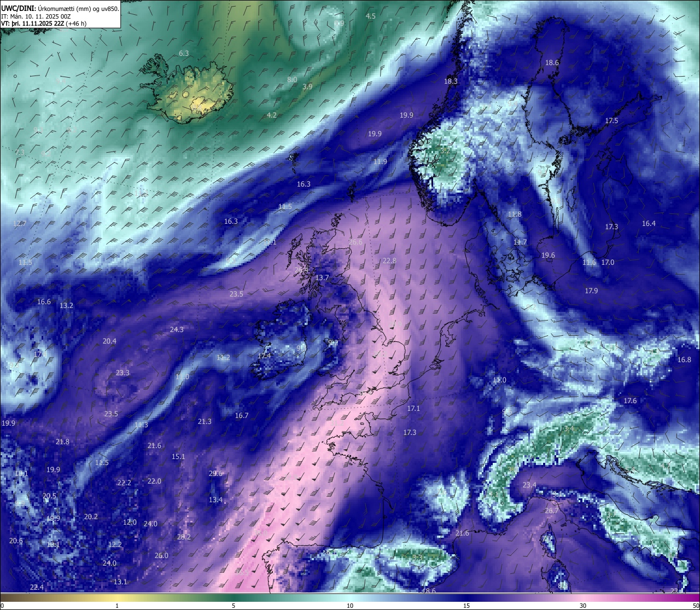Click the 20.2 value label

[91, 516]
